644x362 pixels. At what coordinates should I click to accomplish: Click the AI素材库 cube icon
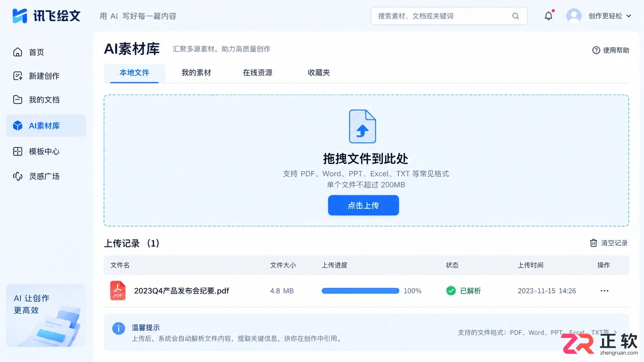[17, 126]
